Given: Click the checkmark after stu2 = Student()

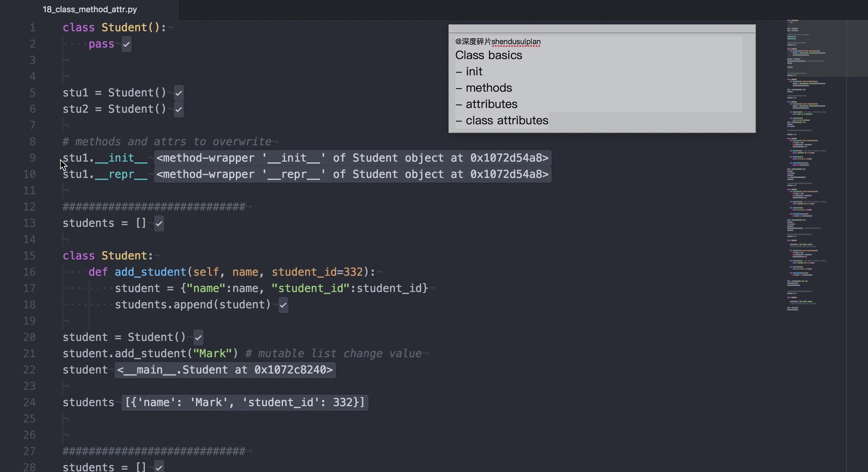Looking at the screenshot, I should (179, 109).
